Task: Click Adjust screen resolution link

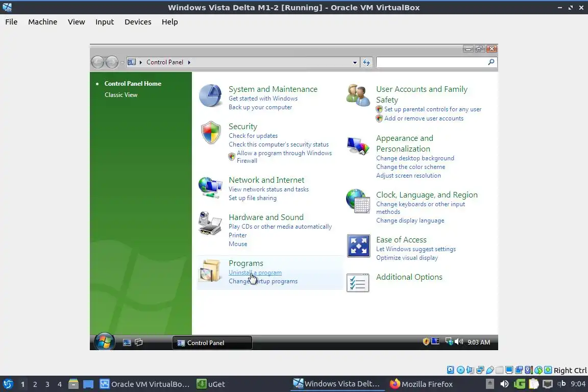Action: [408, 176]
